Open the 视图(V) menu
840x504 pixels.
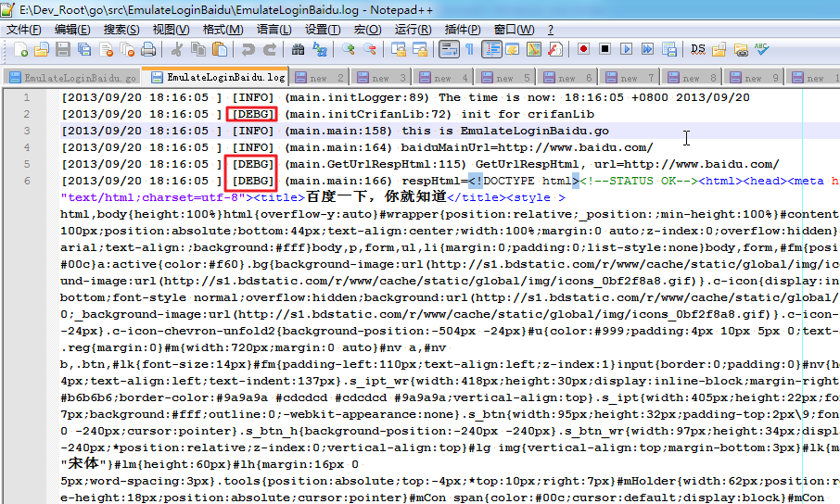pyautogui.click(x=171, y=30)
